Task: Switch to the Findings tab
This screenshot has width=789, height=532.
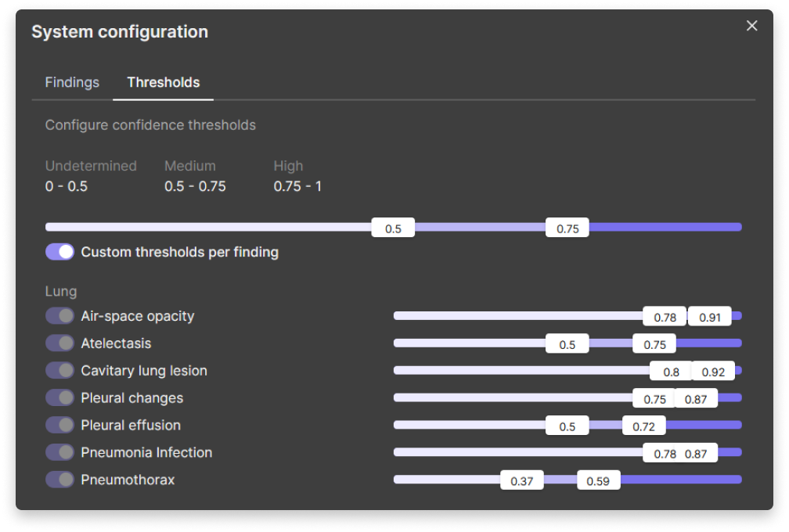Action: (72, 82)
